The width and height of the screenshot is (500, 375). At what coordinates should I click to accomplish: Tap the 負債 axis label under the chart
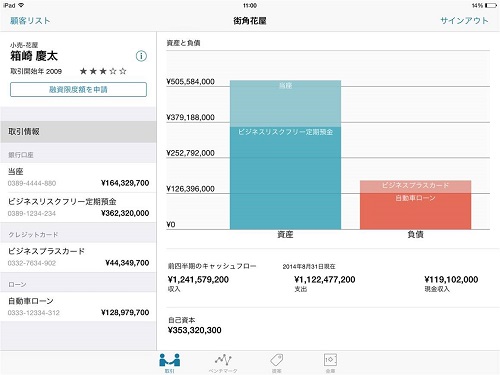click(415, 235)
